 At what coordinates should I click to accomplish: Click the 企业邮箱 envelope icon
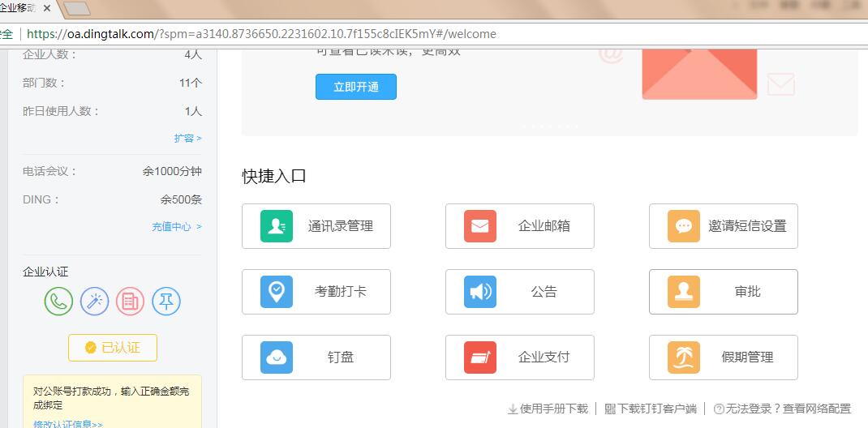(x=480, y=226)
